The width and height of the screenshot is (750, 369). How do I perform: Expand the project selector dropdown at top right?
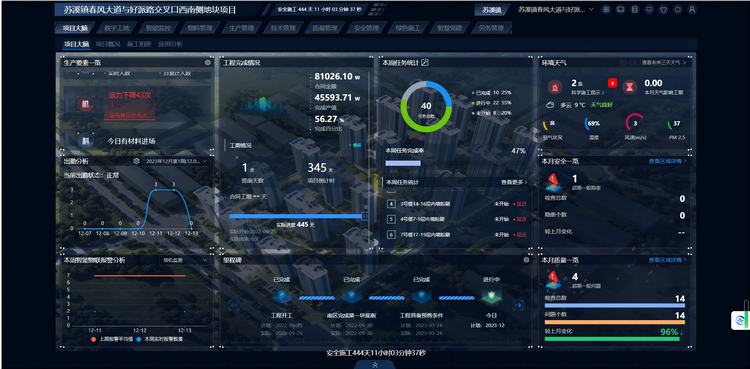[556, 10]
